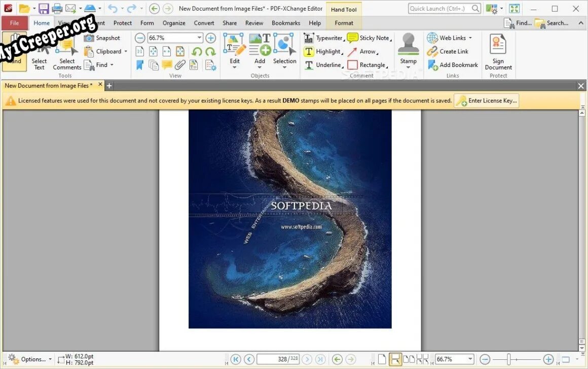Open a new document tab with plus

click(x=109, y=86)
